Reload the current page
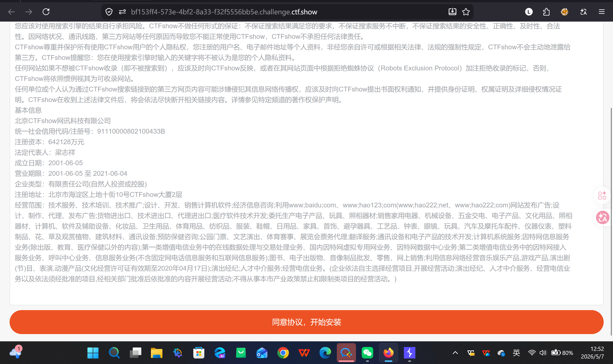Image resolution: width=613 pixels, height=364 pixels. click(46, 12)
